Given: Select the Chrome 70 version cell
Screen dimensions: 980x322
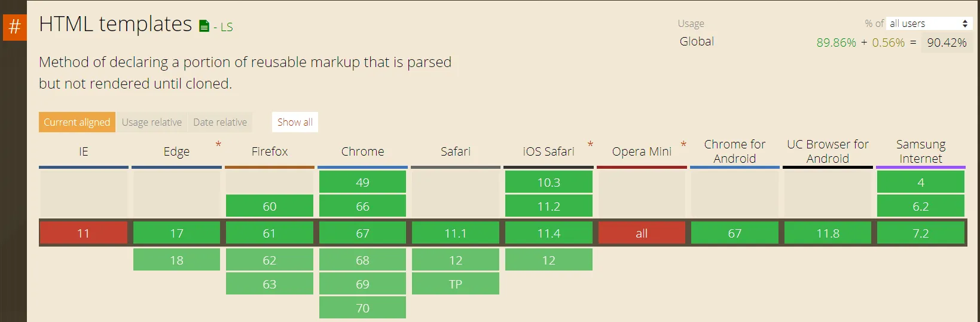Looking at the screenshot, I should coord(362,308).
